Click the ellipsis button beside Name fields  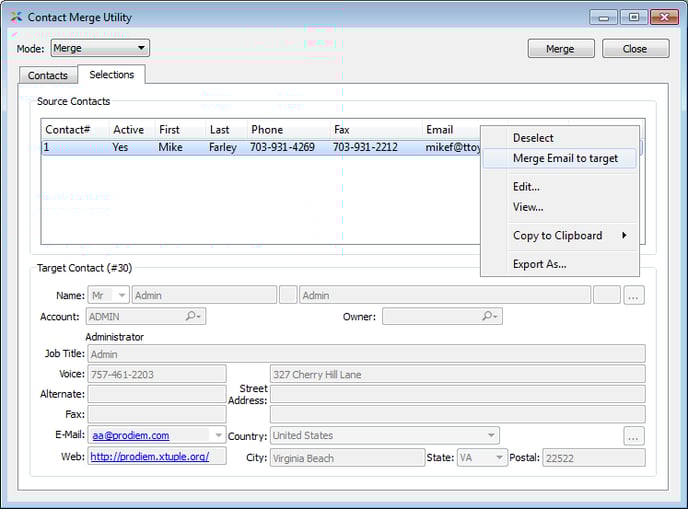tap(634, 295)
